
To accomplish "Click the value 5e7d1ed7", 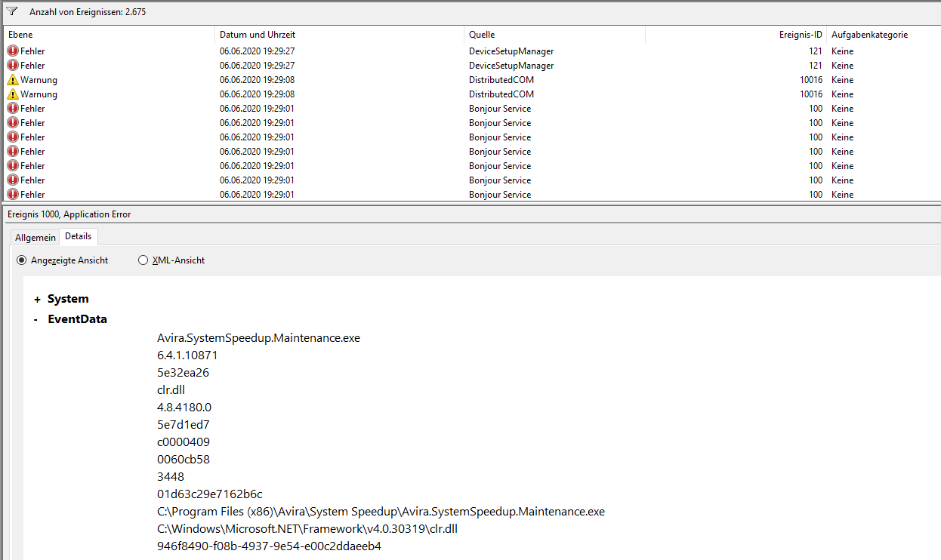I will point(184,425).
